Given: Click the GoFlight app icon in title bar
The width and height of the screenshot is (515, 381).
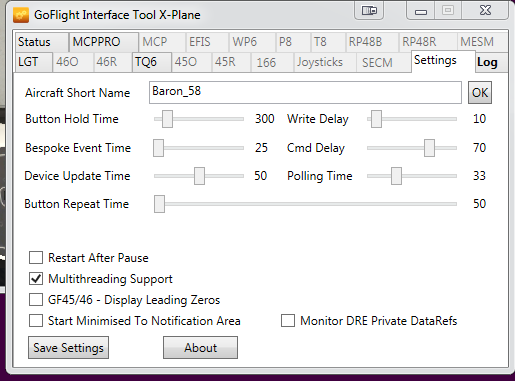Looking at the screenshot, I should [21, 15].
